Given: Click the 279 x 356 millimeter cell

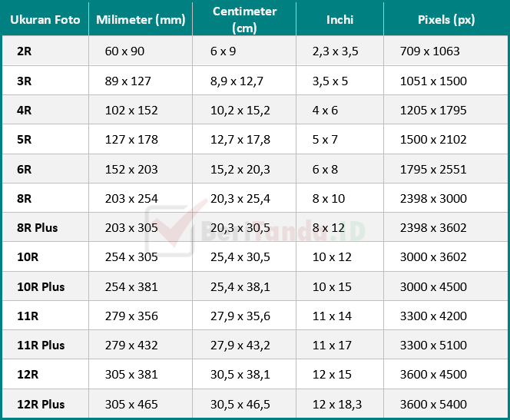Looking at the screenshot, I should [131, 316].
